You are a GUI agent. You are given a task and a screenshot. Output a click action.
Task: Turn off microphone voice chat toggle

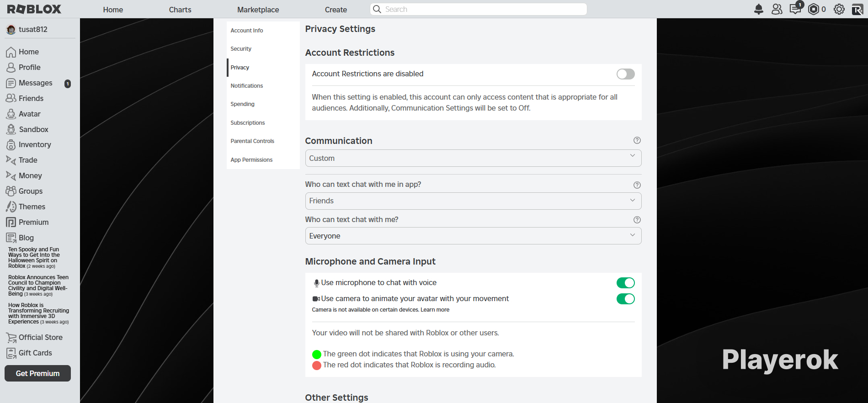(626, 283)
